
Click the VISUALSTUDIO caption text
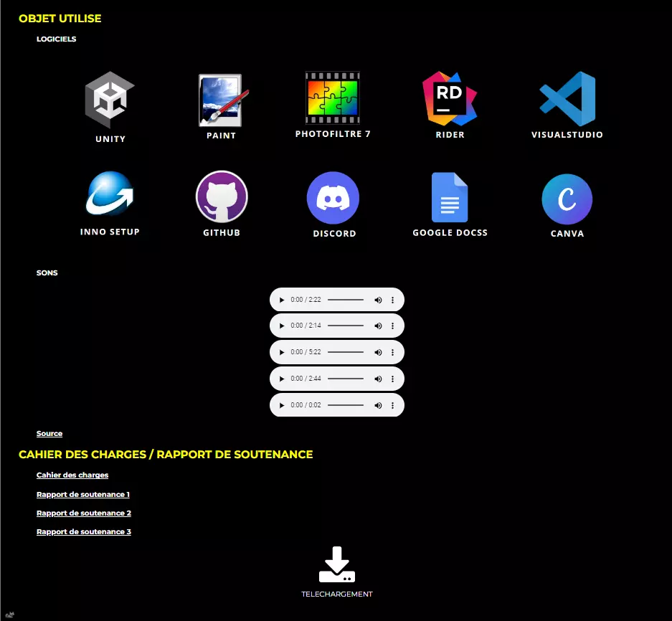(567, 135)
